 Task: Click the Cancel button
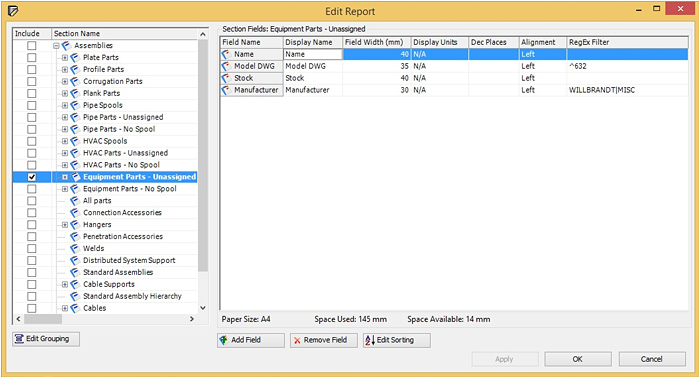(652, 359)
